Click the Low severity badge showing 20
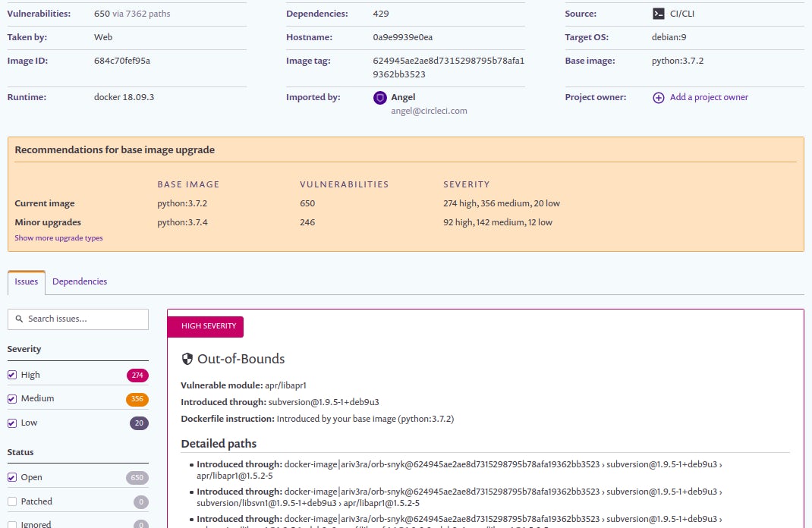The image size is (812, 528). tap(138, 423)
